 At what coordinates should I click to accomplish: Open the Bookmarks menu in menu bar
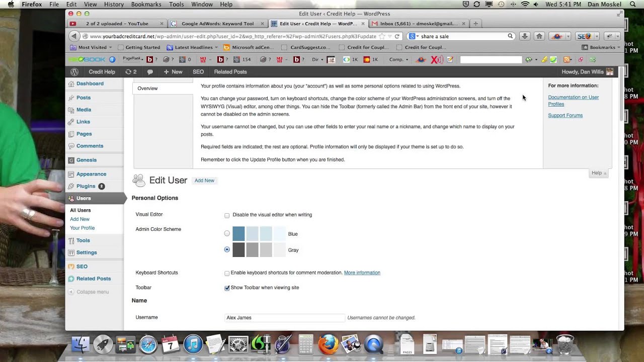(x=146, y=5)
